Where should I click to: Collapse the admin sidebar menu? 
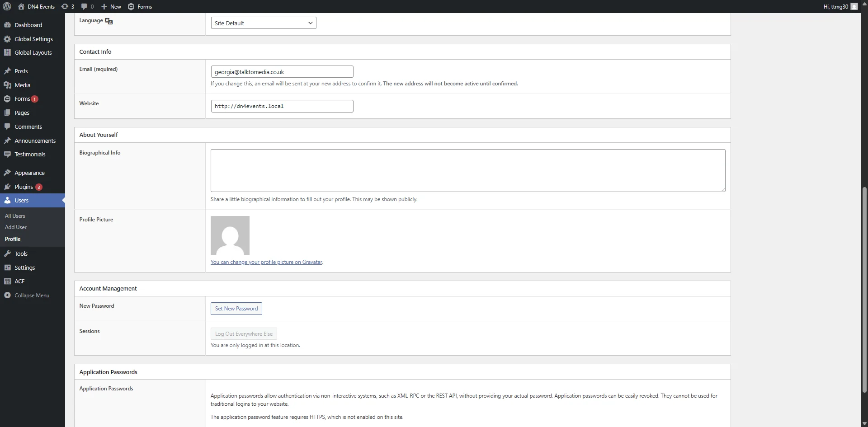coord(32,295)
